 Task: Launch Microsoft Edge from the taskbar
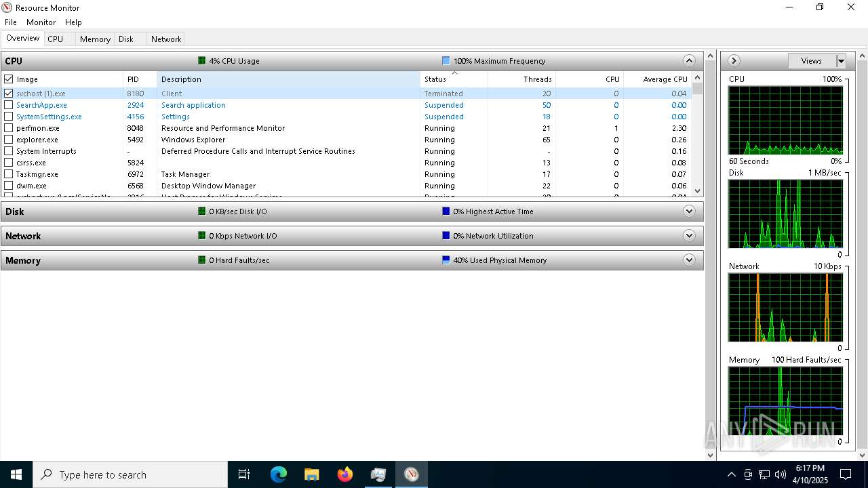click(279, 474)
